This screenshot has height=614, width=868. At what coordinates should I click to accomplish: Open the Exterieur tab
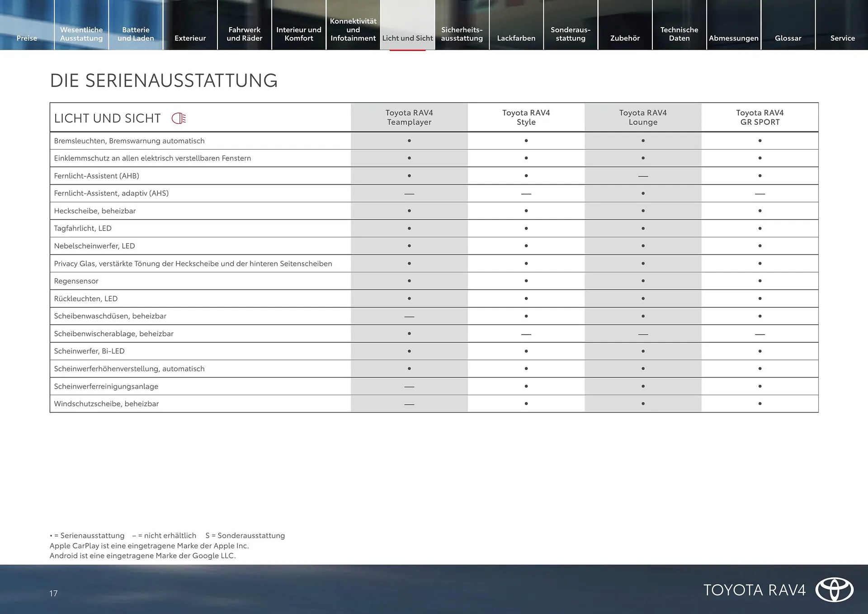[190, 38]
